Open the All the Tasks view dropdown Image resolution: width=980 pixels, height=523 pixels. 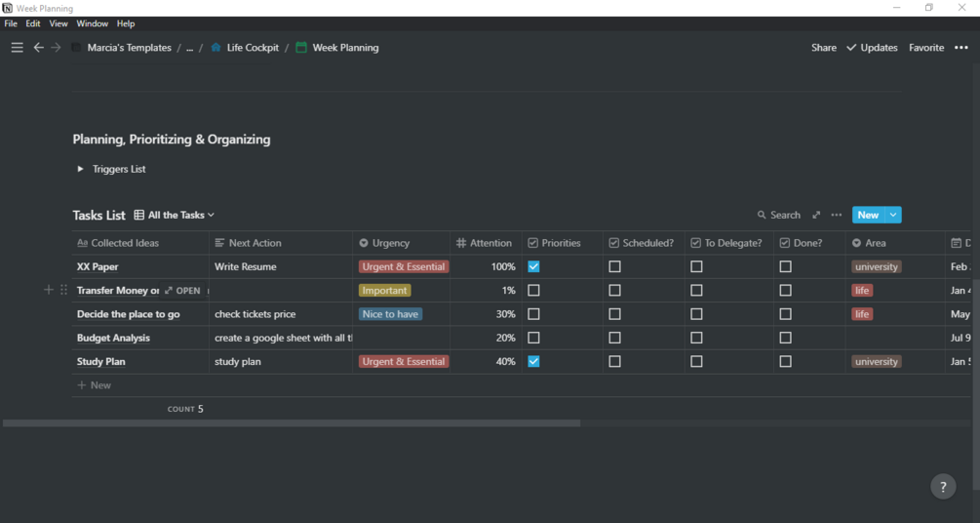[175, 215]
